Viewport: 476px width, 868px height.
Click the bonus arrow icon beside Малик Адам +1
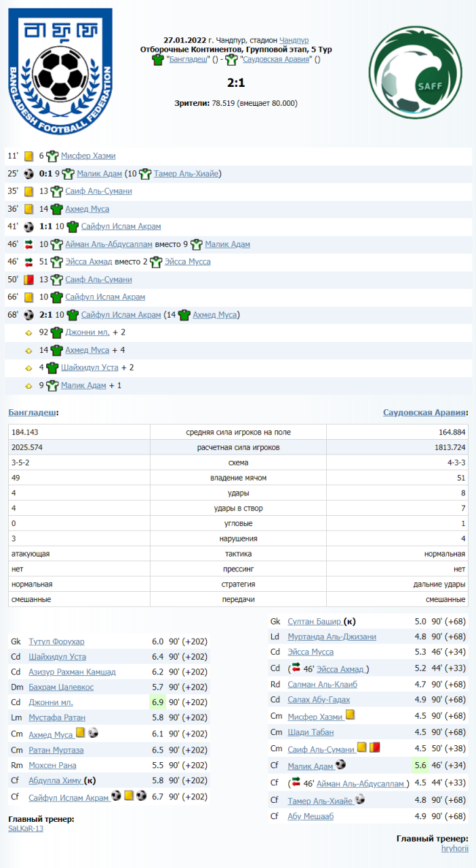(x=29, y=385)
